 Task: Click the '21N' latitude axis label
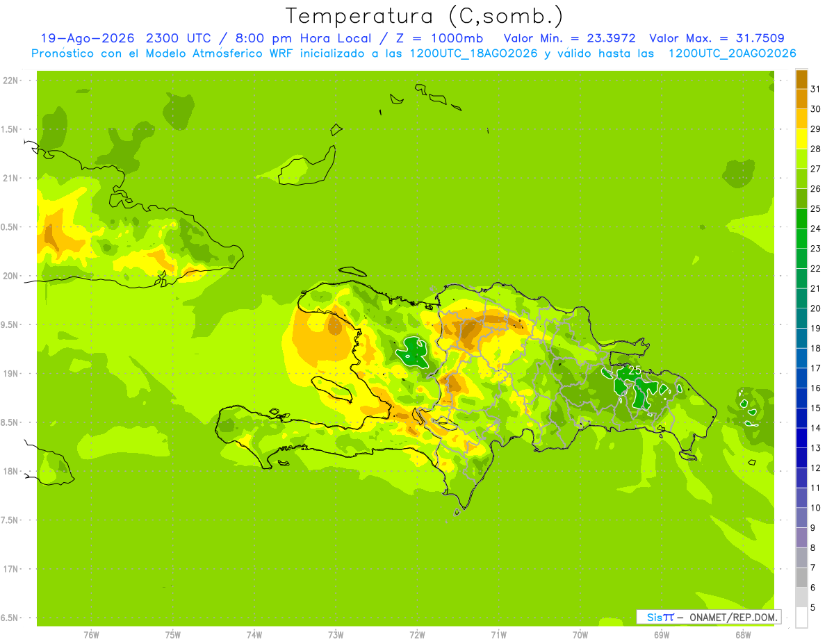click(x=10, y=179)
